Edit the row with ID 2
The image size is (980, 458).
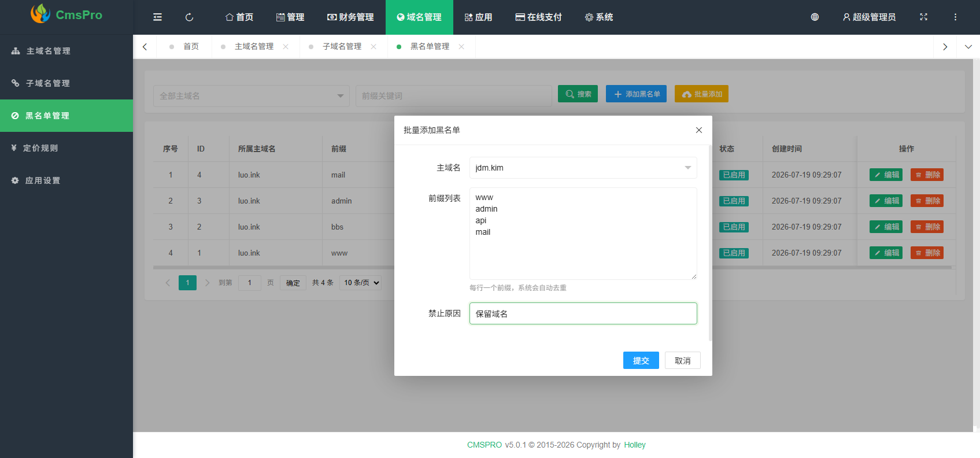pyautogui.click(x=886, y=227)
